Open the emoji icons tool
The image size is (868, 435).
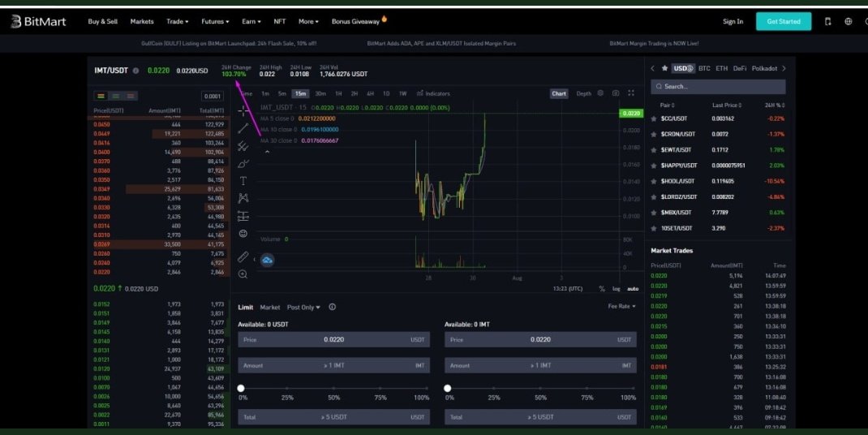(x=243, y=234)
